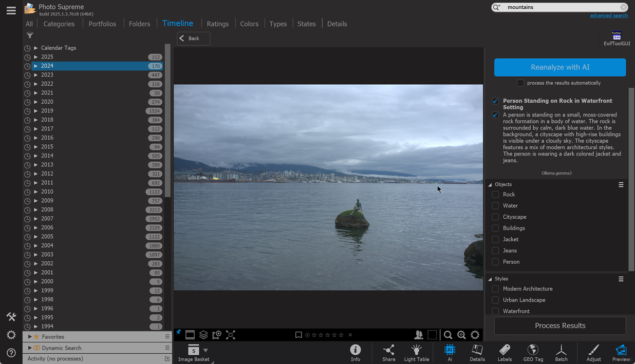Toggle the blue pin icon below image
The height and width of the screenshot is (364, 635).
coord(178,333)
